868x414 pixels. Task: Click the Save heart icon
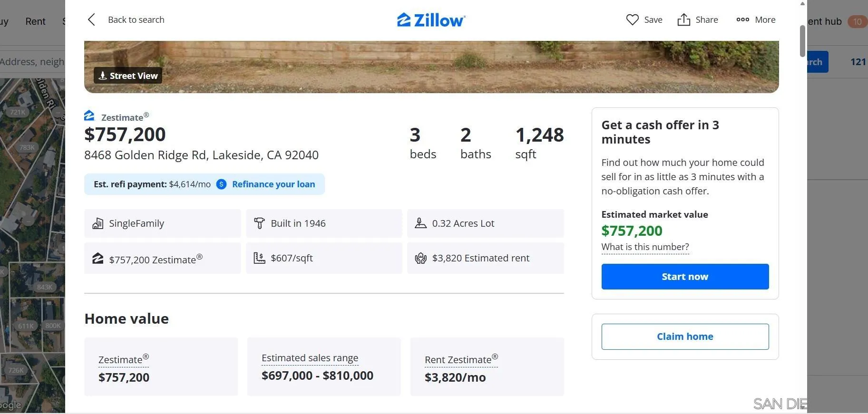tap(633, 19)
